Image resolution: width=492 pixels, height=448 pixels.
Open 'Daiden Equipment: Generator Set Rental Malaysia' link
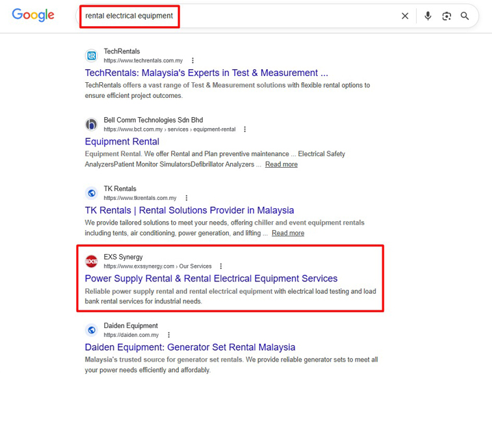click(190, 347)
